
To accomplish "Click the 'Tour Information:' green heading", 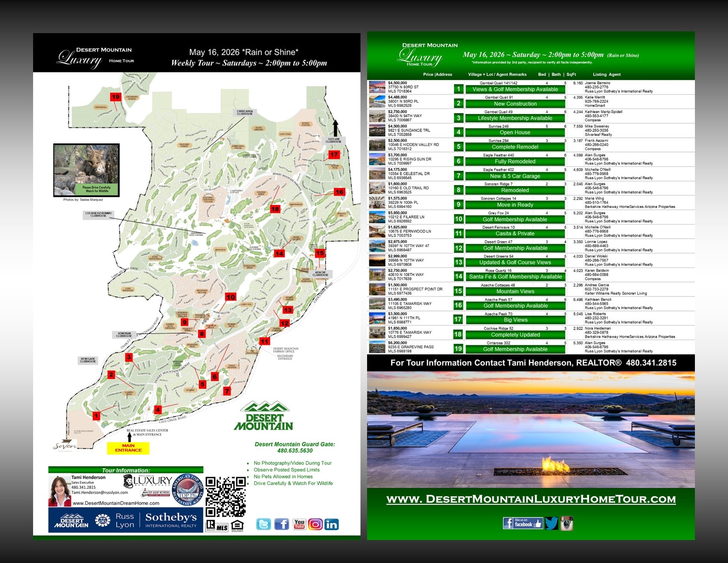I will pos(126,470).
